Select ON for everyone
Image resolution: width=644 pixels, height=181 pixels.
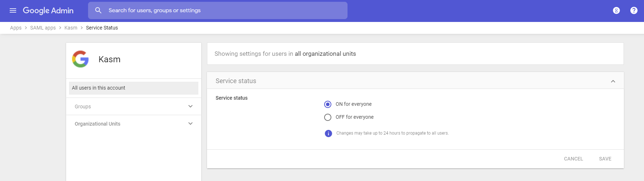(x=328, y=104)
